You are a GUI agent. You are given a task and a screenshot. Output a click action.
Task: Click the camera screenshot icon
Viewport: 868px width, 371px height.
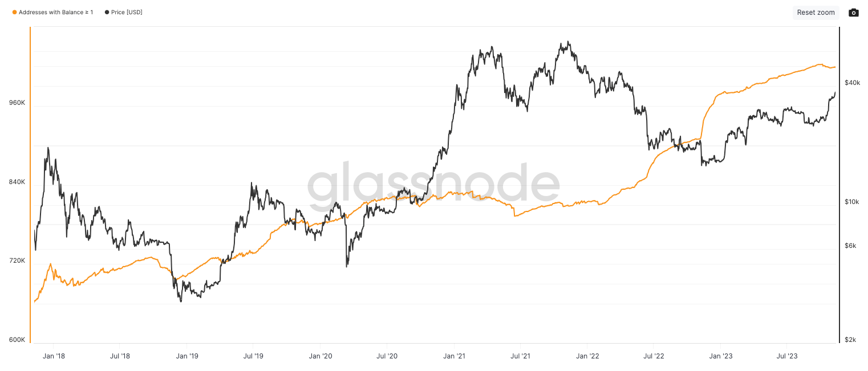[853, 12]
